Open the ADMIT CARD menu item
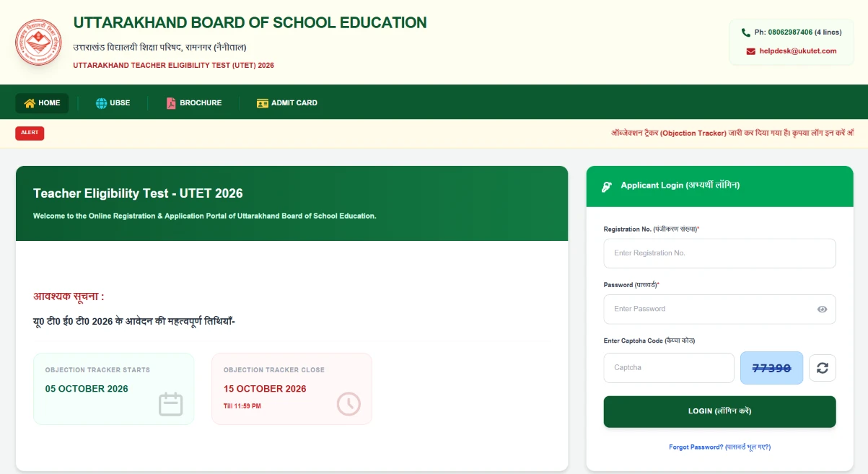Screen dimensions: 868x474 pyautogui.click(x=287, y=103)
